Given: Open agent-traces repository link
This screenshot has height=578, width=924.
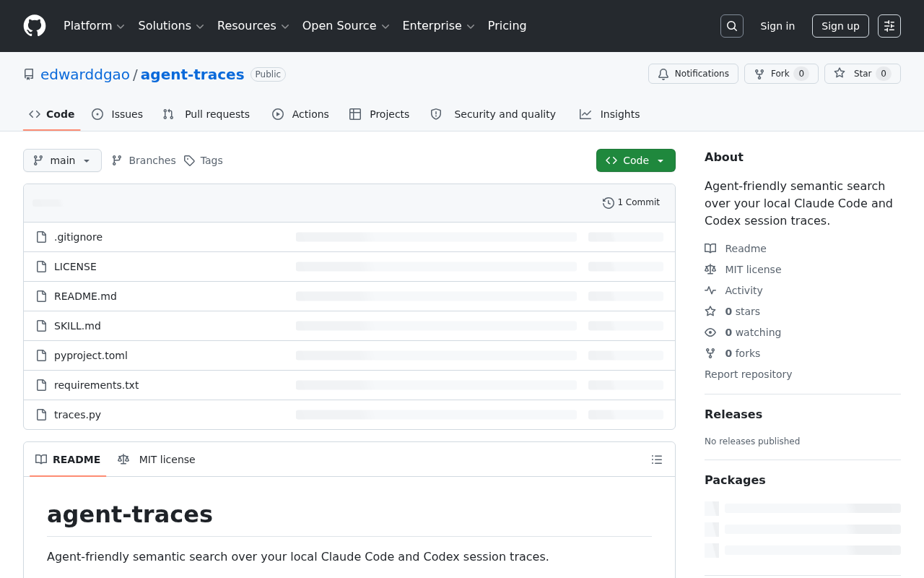Looking at the screenshot, I should [x=193, y=74].
